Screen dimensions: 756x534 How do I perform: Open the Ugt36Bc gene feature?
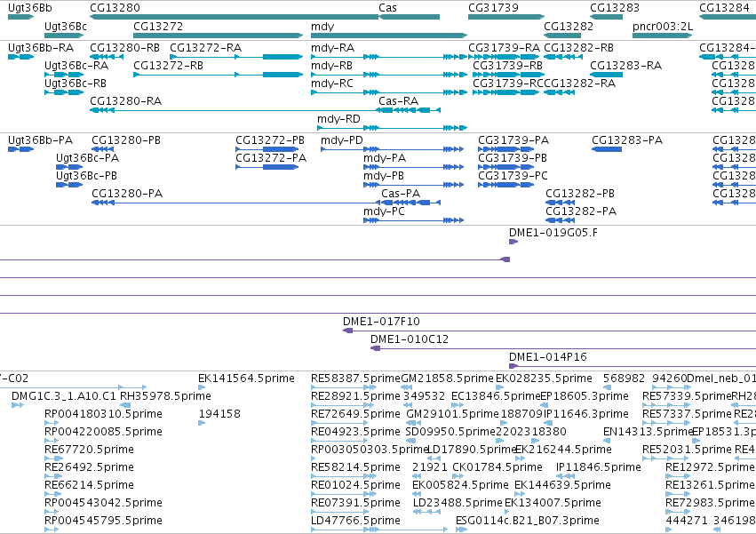click(65, 36)
